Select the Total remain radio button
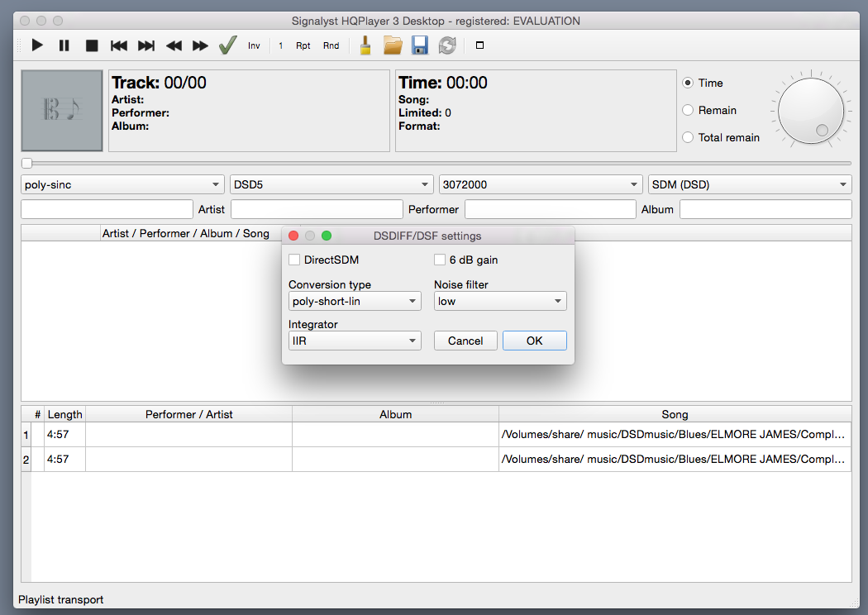This screenshot has width=868, height=615. point(688,137)
